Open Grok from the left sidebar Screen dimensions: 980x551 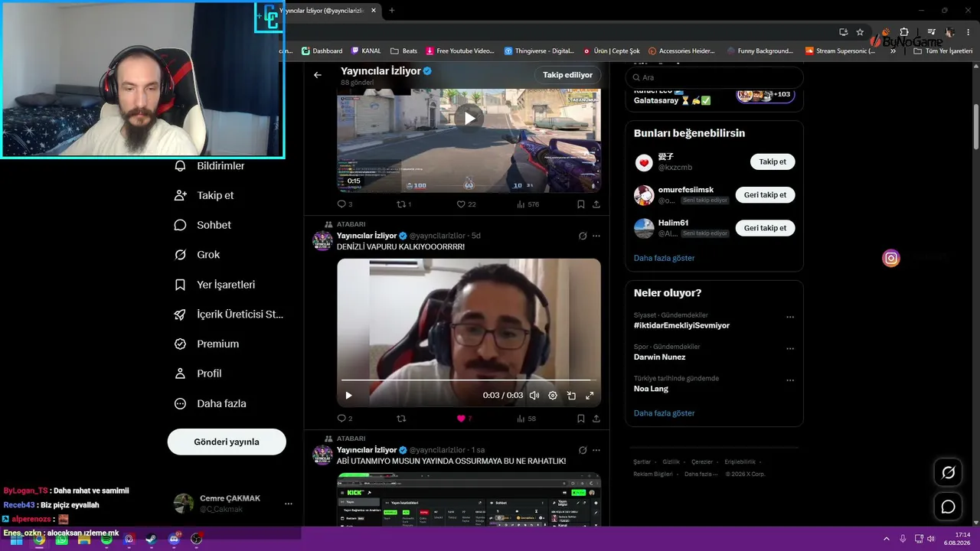click(197, 255)
